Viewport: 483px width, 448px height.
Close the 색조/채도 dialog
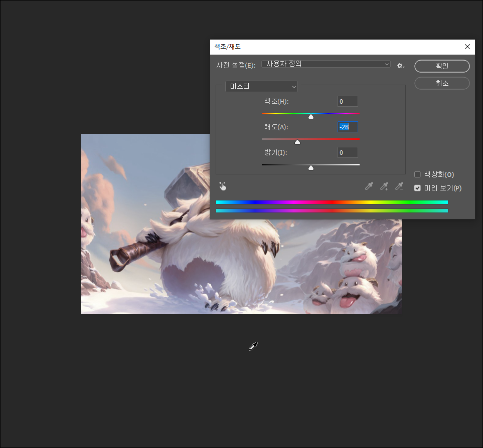467,47
